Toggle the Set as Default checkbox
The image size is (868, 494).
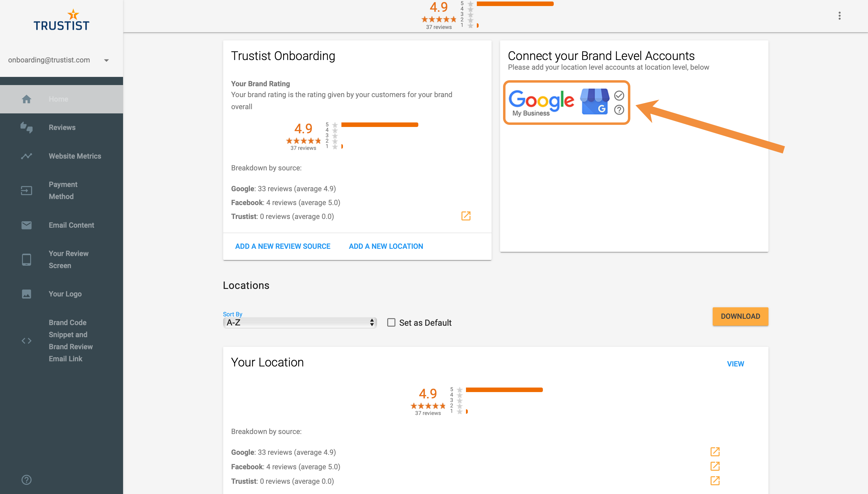391,322
